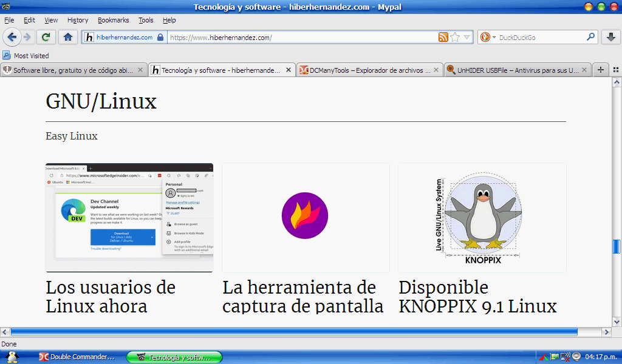Open the 'Los usuarios de Linux ahora' headline

pyautogui.click(x=111, y=297)
